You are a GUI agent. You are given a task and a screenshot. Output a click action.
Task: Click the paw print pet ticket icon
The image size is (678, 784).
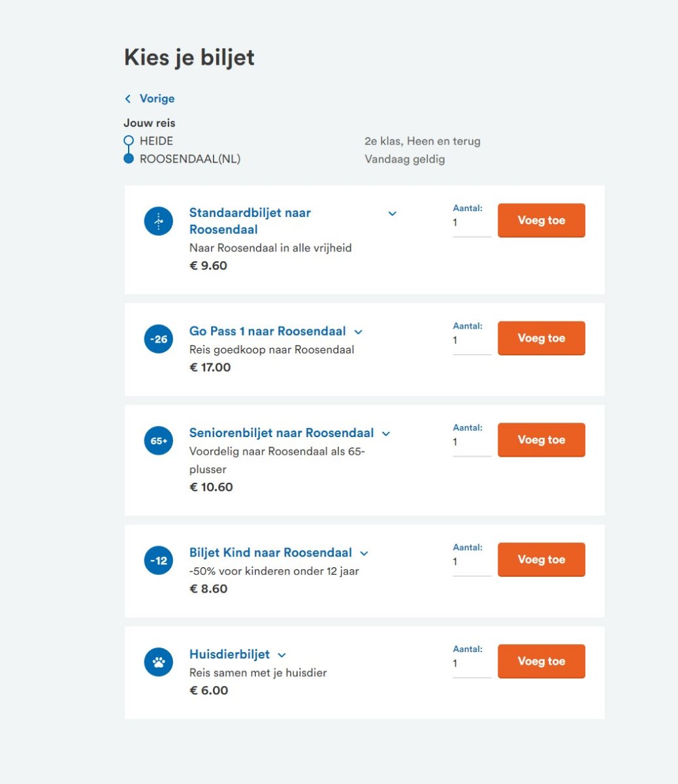pos(159,662)
